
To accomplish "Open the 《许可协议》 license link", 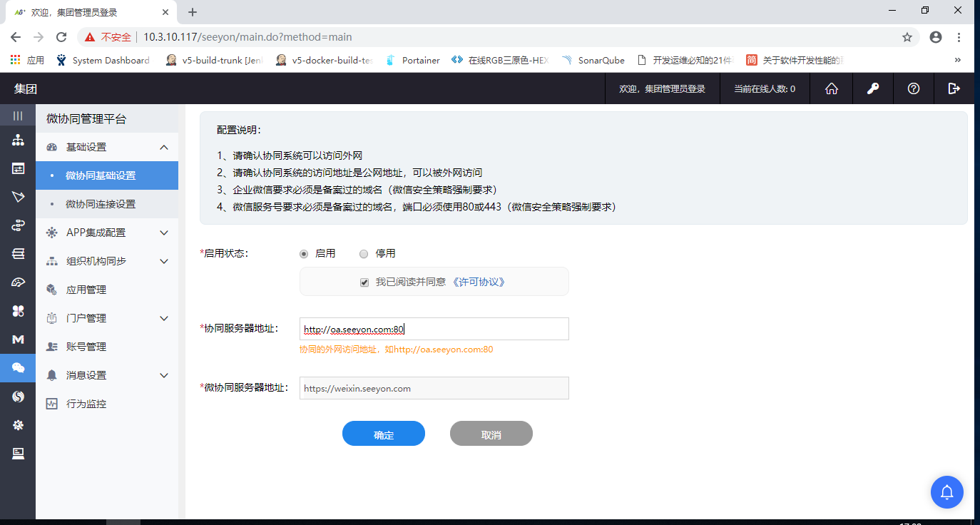I will pyautogui.click(x=478, y=282).
